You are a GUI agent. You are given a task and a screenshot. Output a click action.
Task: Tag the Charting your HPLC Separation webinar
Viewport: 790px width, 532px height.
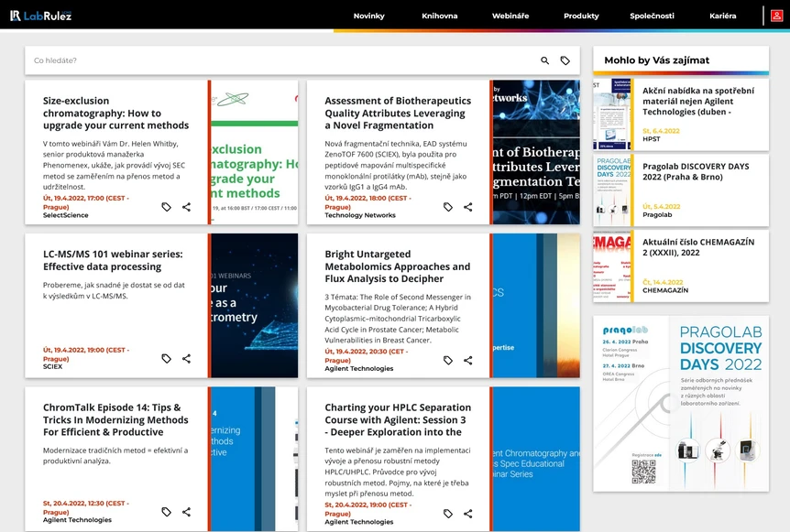(448, 514)
